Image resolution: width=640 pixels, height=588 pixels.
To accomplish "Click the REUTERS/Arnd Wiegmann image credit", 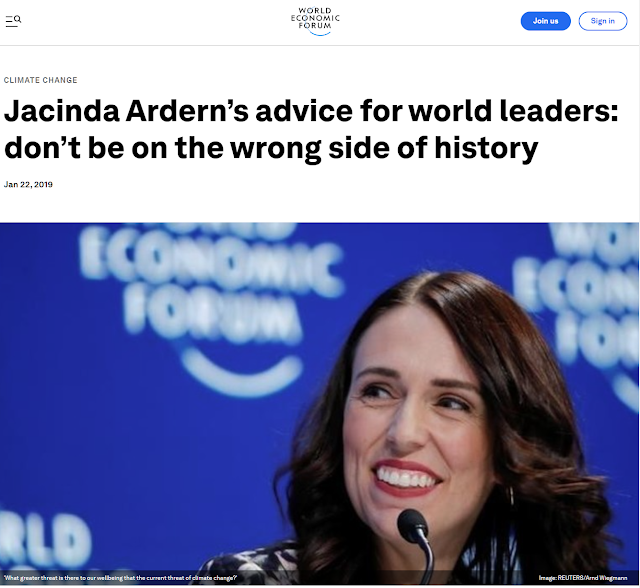I will click(x=583, y=578).
